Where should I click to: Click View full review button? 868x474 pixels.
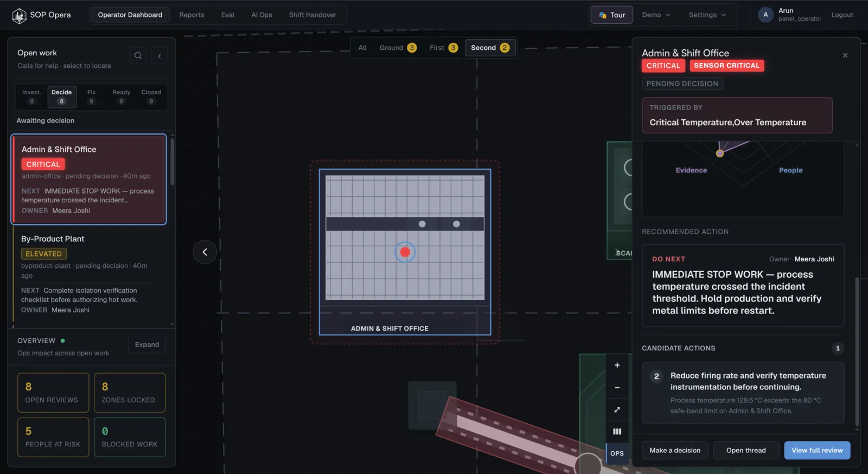[x=817, y=451]
